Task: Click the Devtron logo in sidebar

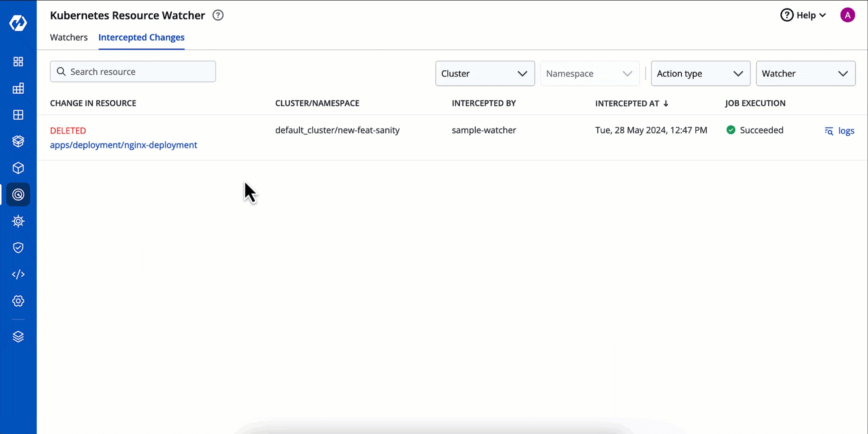Action: coord(18,23)
